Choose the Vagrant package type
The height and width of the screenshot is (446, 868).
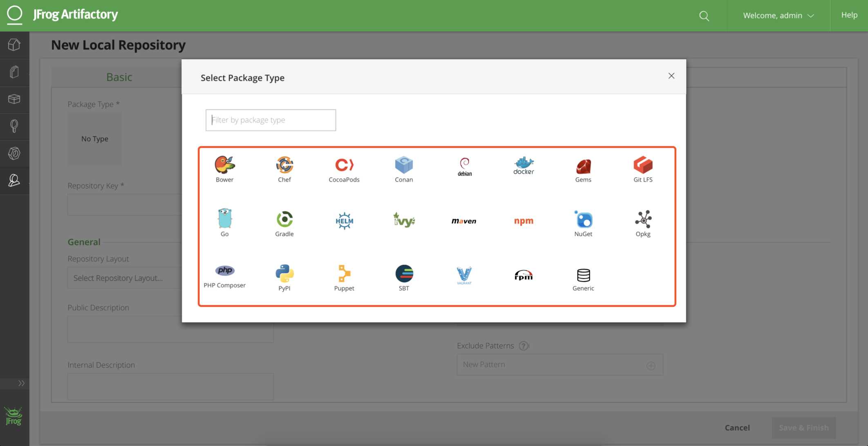click(464, 275)
